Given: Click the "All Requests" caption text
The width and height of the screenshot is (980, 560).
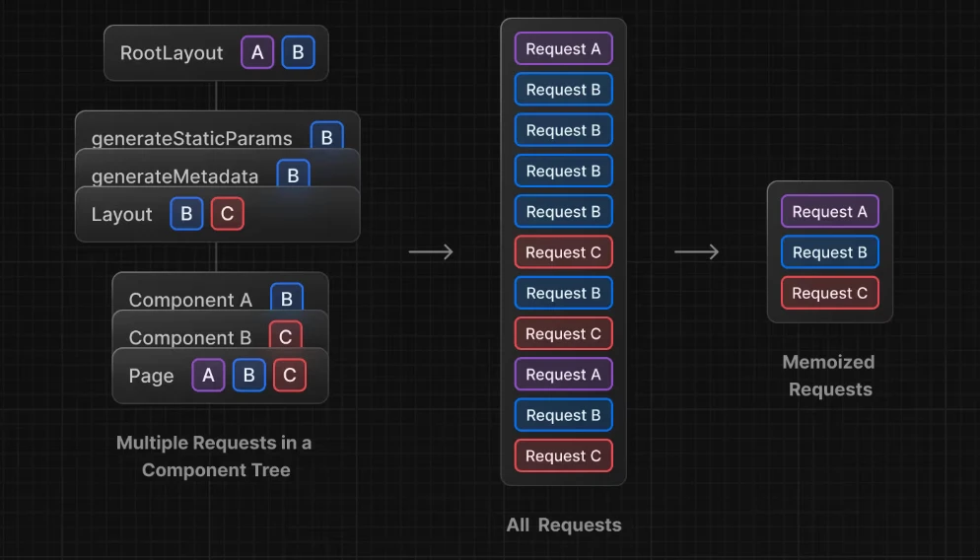Looking at the screenshot, I should point(564,525).
